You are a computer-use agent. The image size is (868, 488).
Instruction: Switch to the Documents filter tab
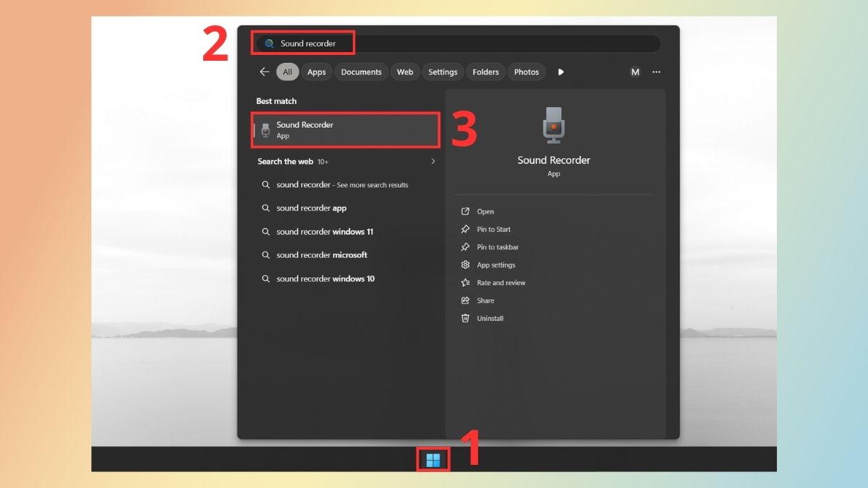[x=361, y=72]
